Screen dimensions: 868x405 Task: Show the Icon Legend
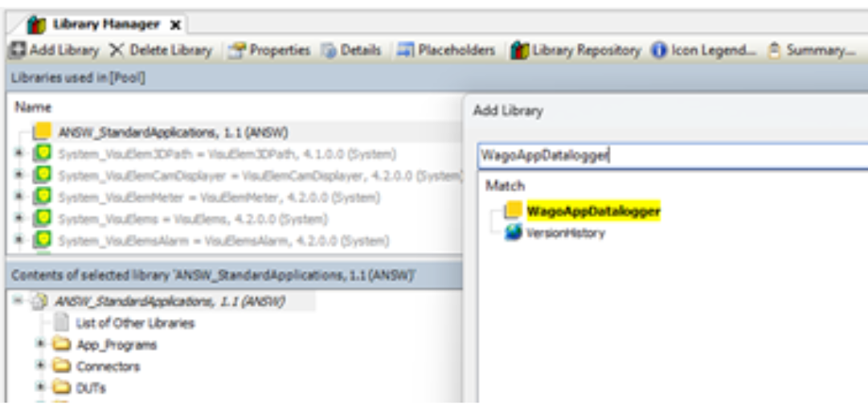pyautogui.click(x=704, y=51)
